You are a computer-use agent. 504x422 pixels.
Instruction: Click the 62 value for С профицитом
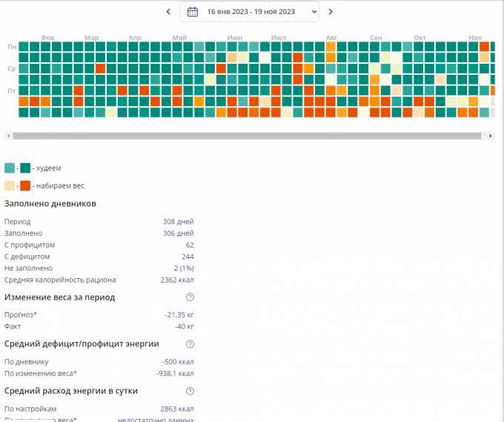(x=190, y=245)
